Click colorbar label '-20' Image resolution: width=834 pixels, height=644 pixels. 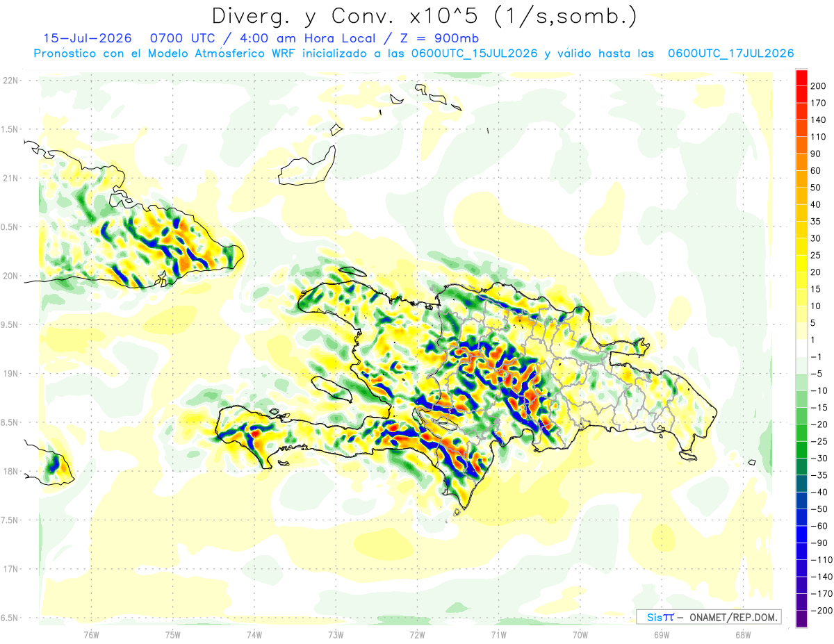pyautogui.click(x=819, y=424)
